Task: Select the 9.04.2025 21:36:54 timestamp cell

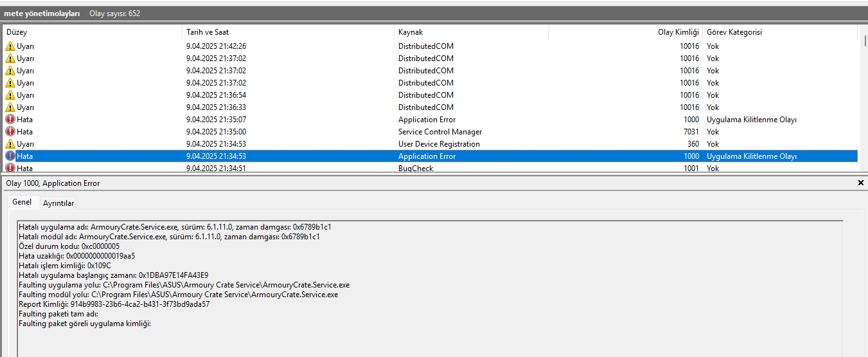Action: 216,95
